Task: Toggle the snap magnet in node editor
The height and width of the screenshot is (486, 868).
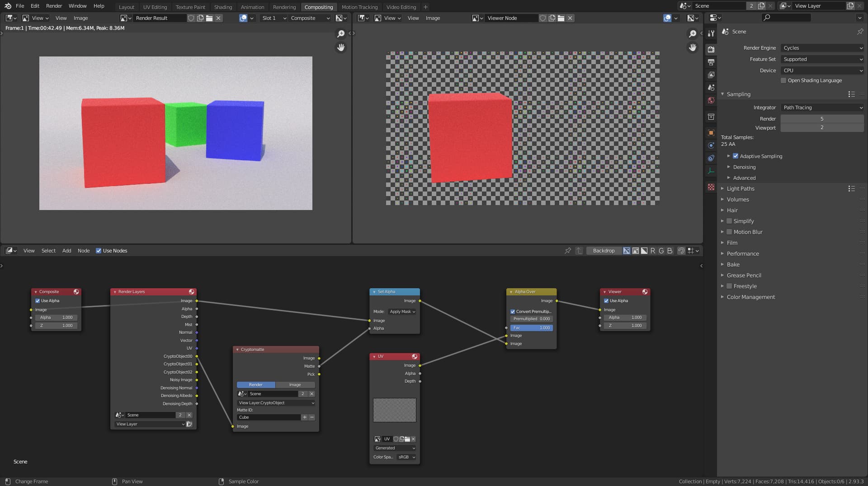Action: click(x=681, y=251)
